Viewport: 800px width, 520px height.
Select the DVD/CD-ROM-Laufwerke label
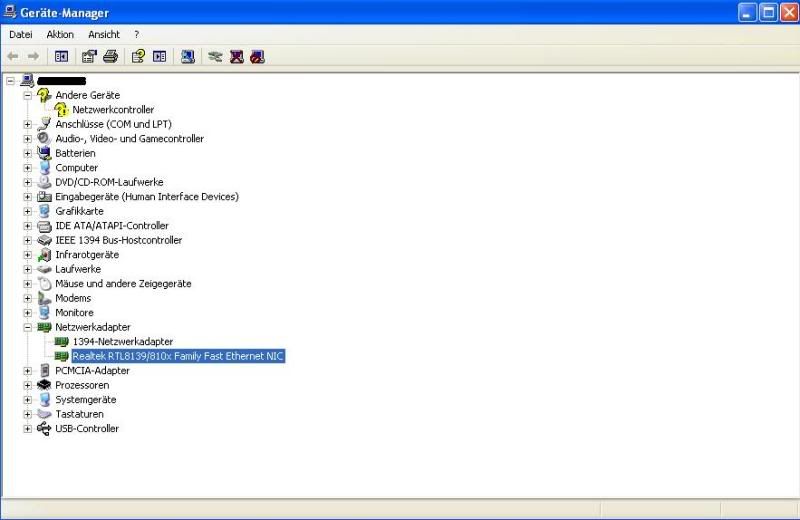point(109,182)
